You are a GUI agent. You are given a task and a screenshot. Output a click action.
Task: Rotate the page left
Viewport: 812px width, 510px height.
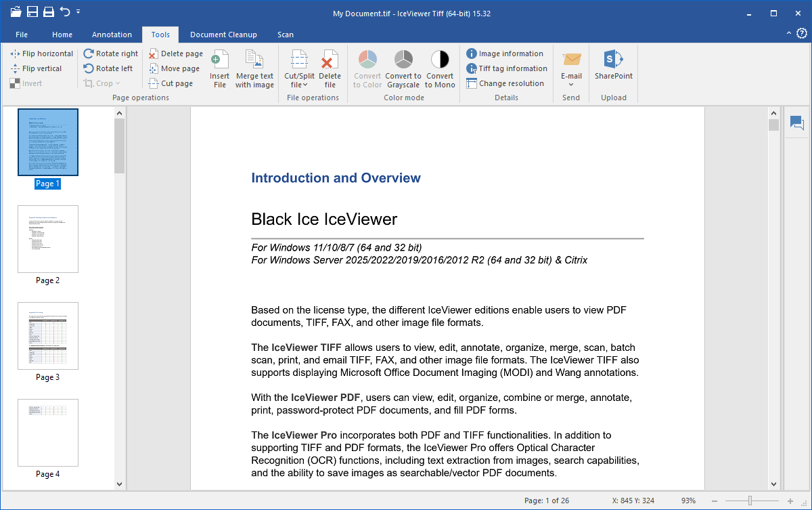click(108, 68)
